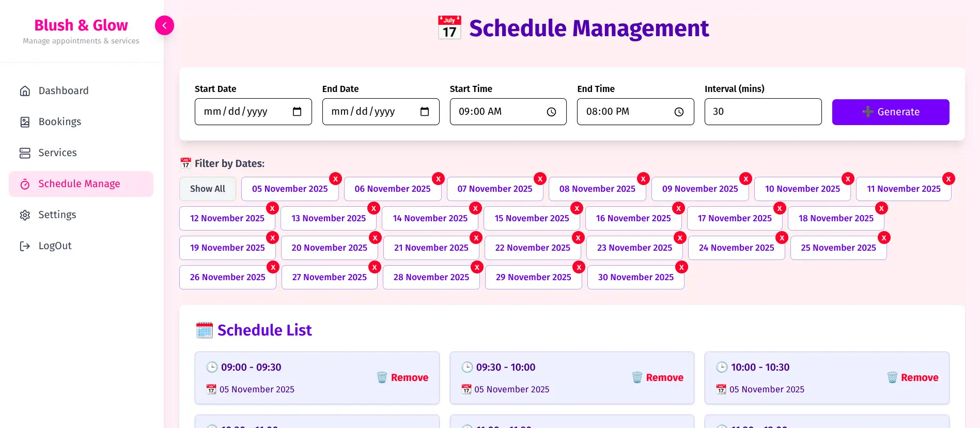Open the Services sidebar item
This screenshot has height=428, width=980.
coord(57,153)
